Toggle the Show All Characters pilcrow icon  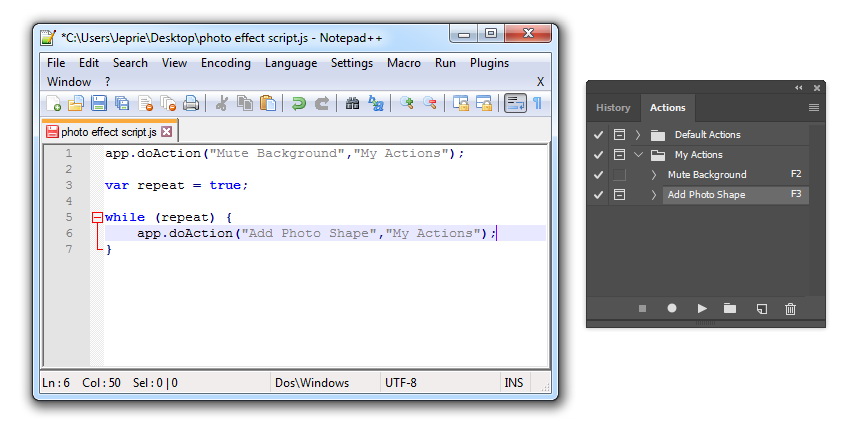click(537, 103)
